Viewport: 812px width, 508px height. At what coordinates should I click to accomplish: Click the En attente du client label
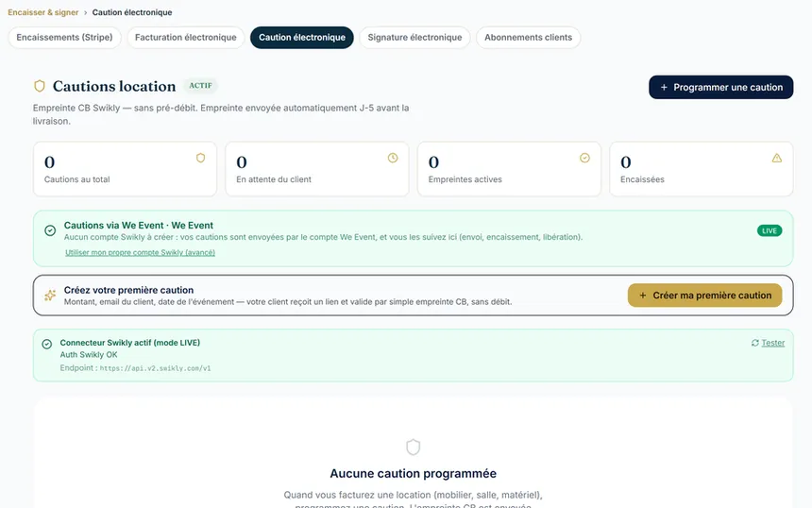point(274,179)
